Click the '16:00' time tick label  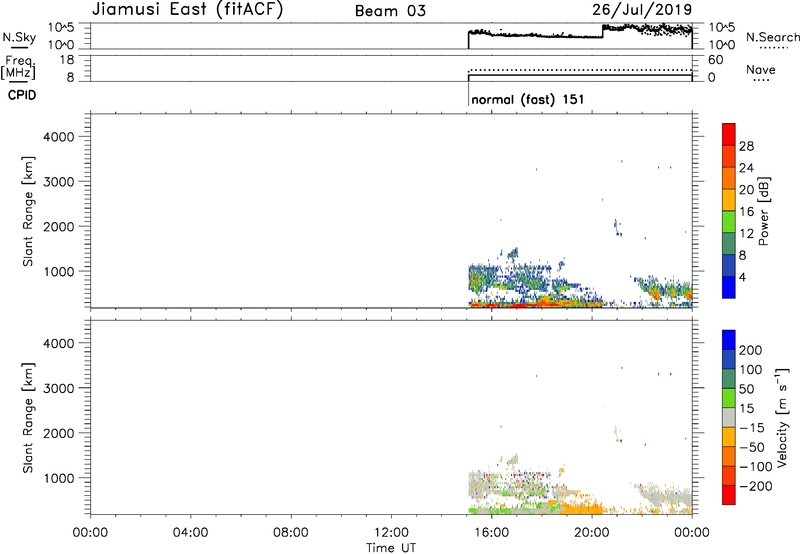pyautogui.click(x=491, y=533)
